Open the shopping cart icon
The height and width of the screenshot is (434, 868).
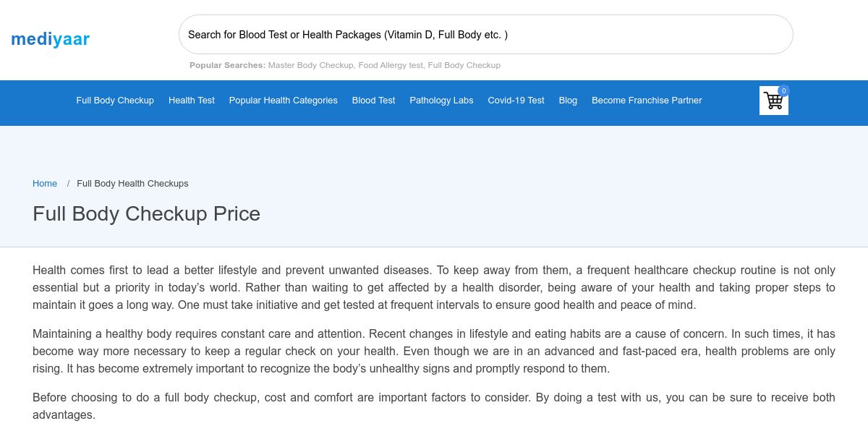[773, 101]
